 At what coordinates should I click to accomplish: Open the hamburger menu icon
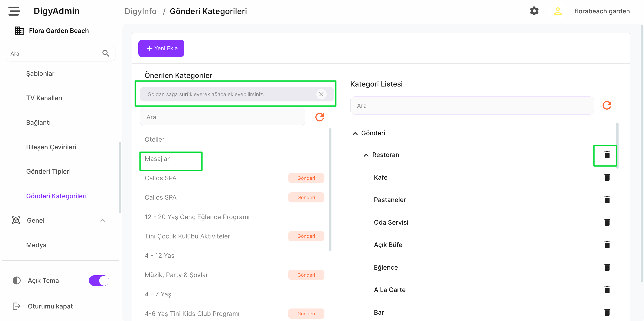pos(14,11)
